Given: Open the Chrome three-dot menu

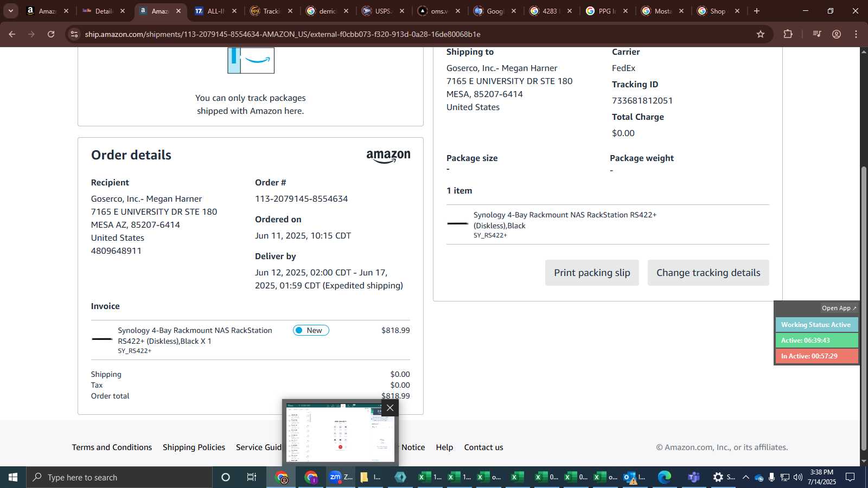Looking at the screenshot, I should coord(856,34).
